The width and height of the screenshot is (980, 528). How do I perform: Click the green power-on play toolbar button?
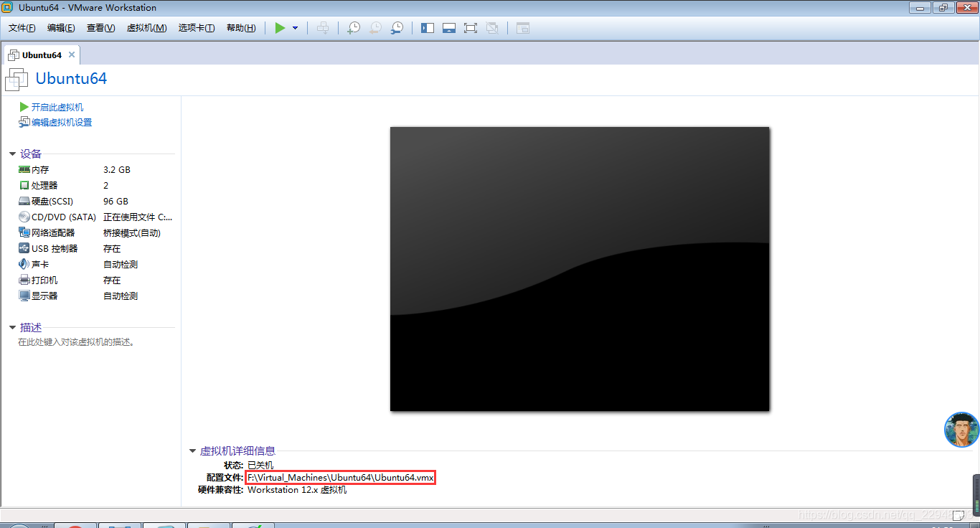(280, 28)
